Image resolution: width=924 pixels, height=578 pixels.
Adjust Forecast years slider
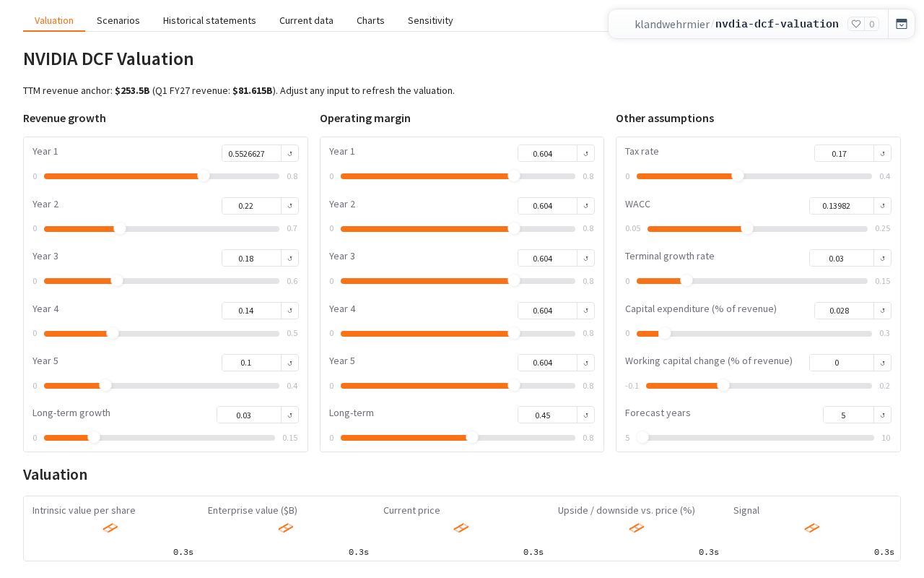[x=755, y=438]
